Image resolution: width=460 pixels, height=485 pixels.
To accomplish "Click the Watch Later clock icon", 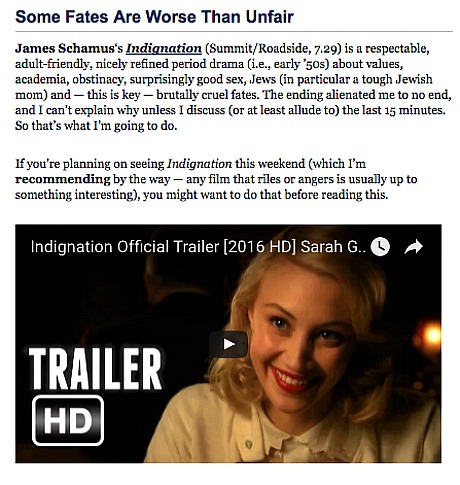I will pos(380,247).
